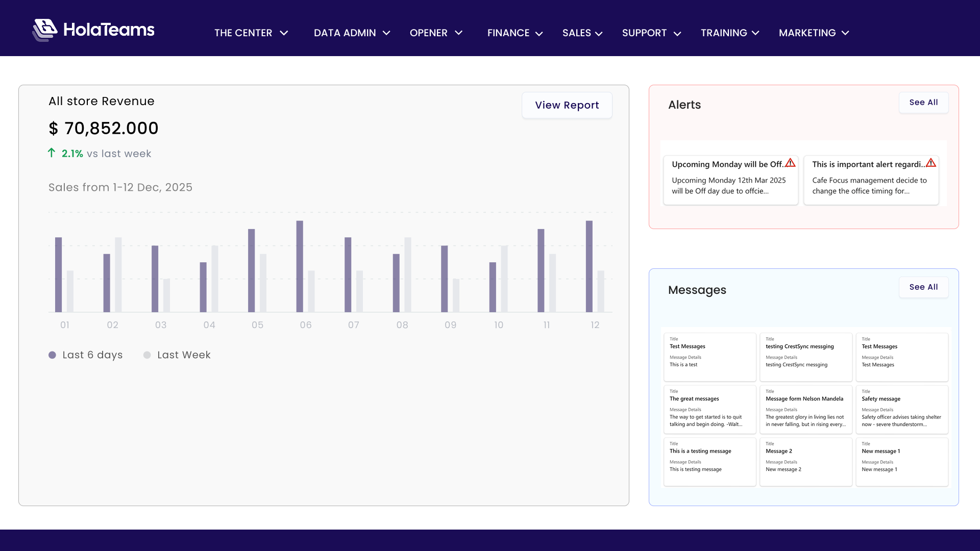Click the $ 70,852.000 revenue value
The image size is (980, 551).
104,128
